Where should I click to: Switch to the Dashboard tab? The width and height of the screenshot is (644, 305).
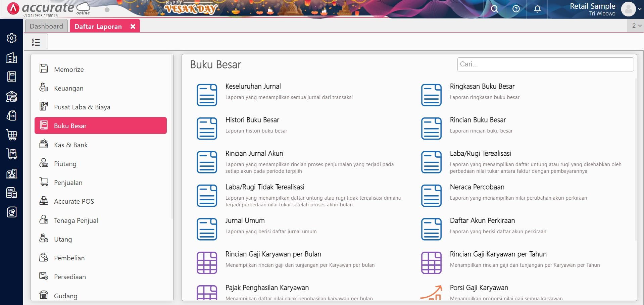46,26
